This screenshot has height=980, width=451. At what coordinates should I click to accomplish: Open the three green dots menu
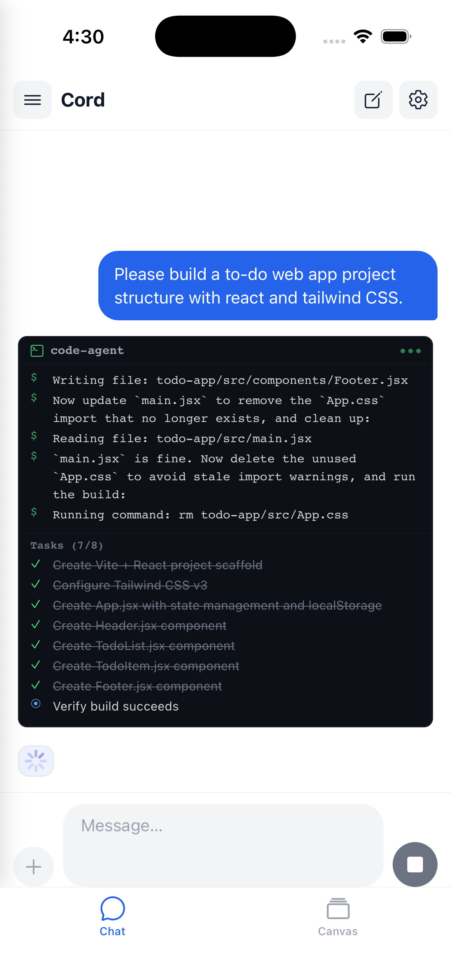(410, 351)
